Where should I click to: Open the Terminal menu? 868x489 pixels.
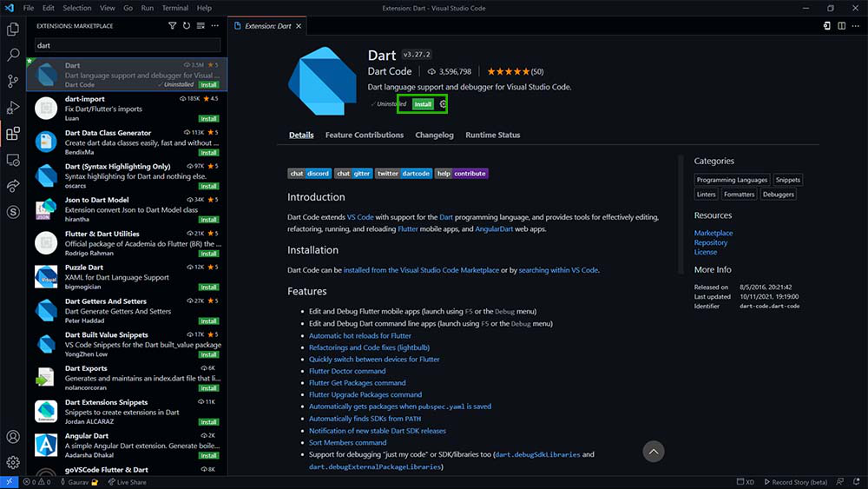coord(175,8)
